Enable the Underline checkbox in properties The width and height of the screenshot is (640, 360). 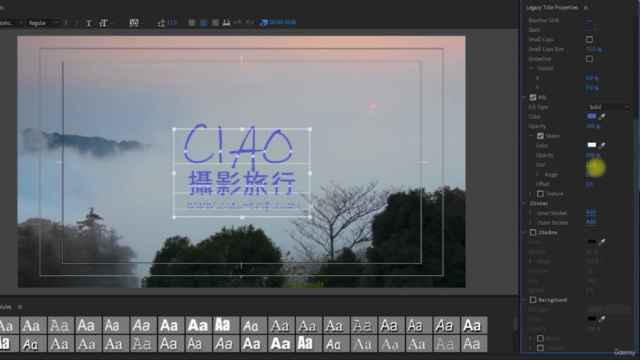pyautogui.click(x=589, y=59)
